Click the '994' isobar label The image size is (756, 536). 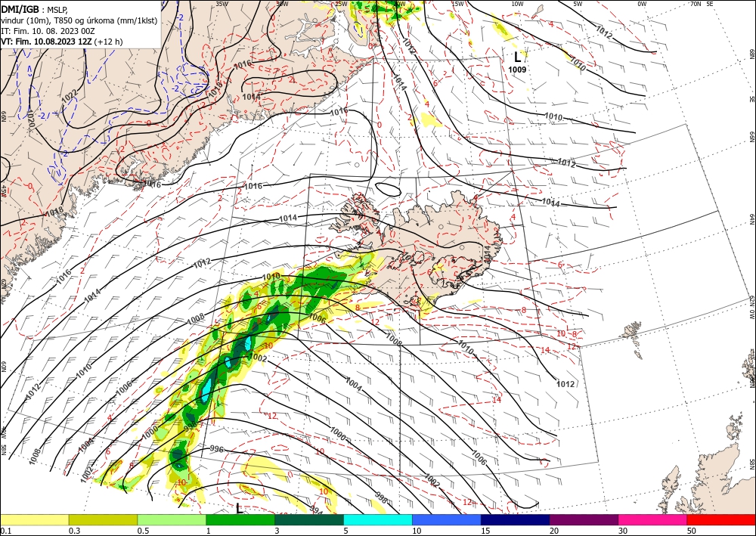316,510
